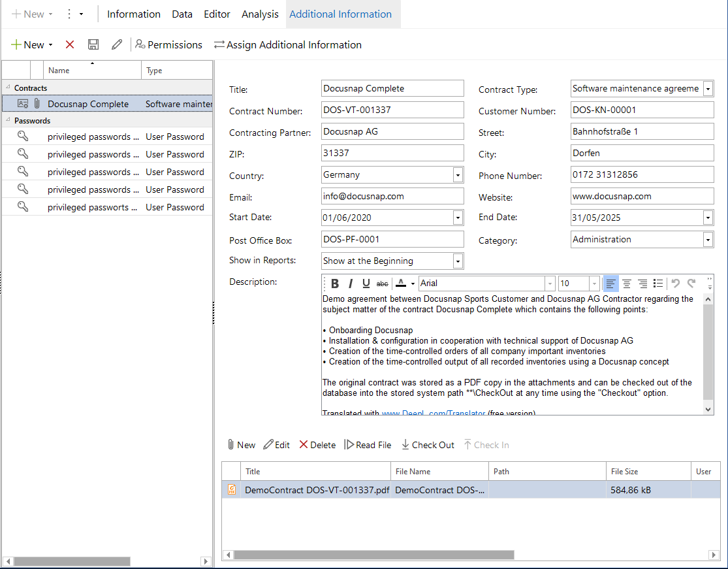Click the Contract Number field
Image resolution: width=728 pixels, height=569 pixels.
click(392, 110)
